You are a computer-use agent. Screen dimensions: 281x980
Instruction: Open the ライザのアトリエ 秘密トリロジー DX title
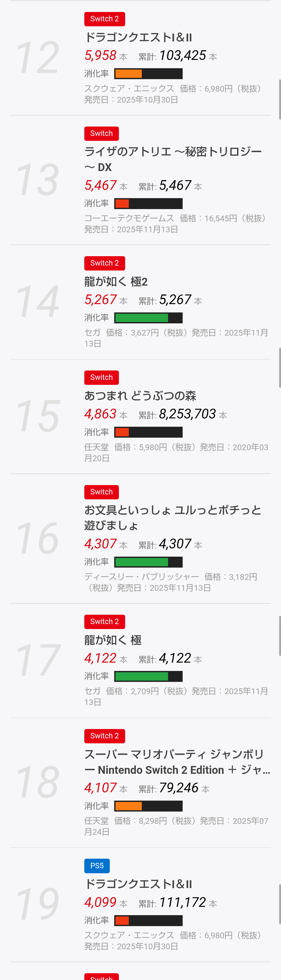click(x=173, y=159)
